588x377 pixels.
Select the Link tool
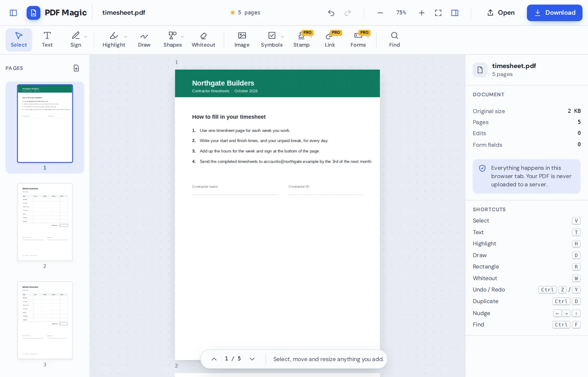pyautogui.click(x=330, y=40)
